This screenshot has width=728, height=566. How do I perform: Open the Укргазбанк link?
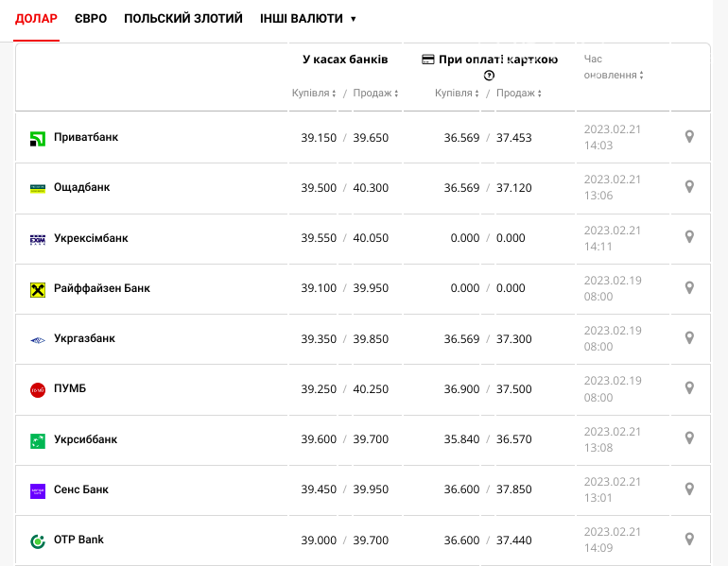[x=84, y=338]
